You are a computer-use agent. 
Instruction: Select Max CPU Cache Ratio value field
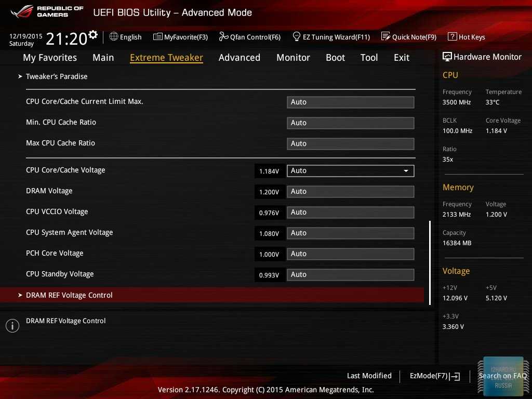pos(350,144)
